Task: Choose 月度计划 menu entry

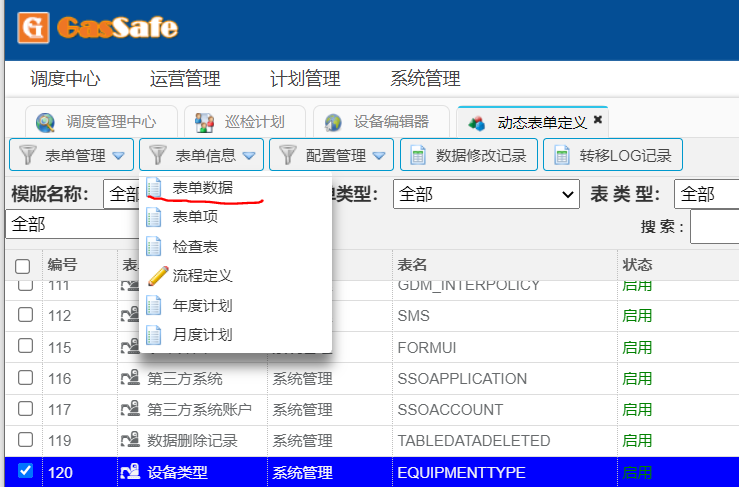Action: click(x=202, y=334)
